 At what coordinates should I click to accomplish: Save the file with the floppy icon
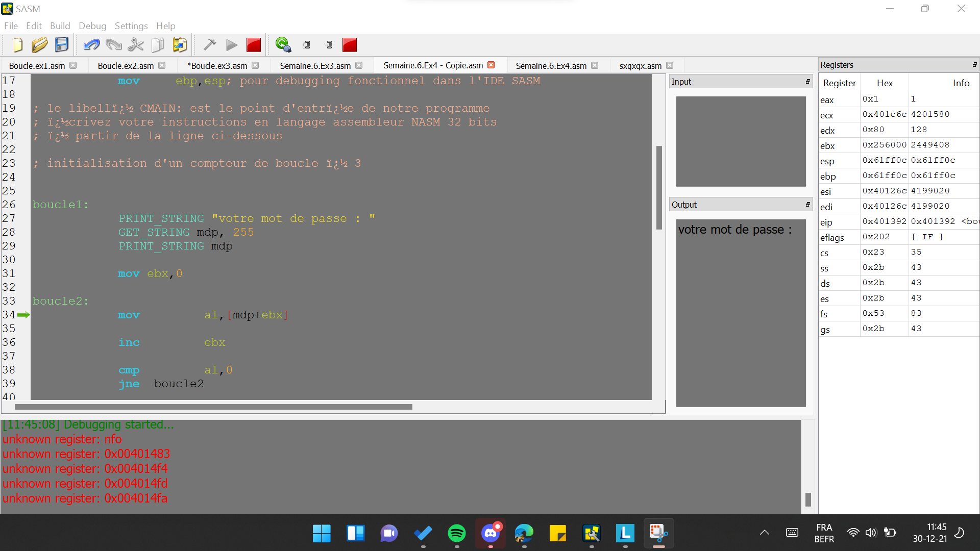62,45
